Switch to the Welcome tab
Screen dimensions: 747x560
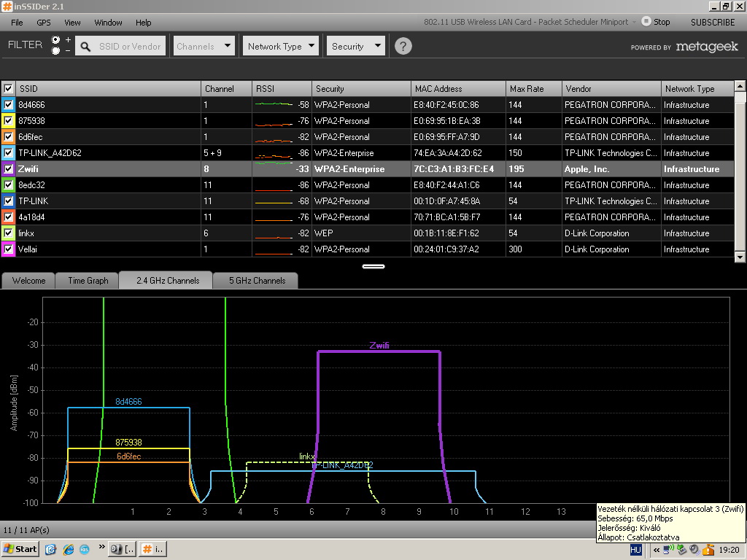coord(28,281)
